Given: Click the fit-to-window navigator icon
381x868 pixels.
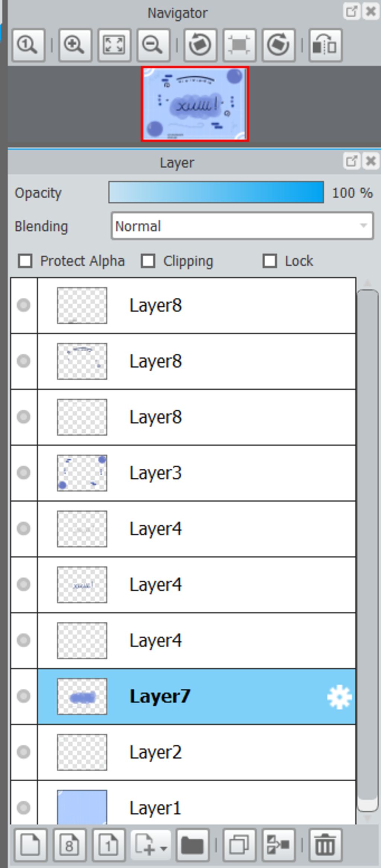Looking at the screenshot, I should (114, 45).
